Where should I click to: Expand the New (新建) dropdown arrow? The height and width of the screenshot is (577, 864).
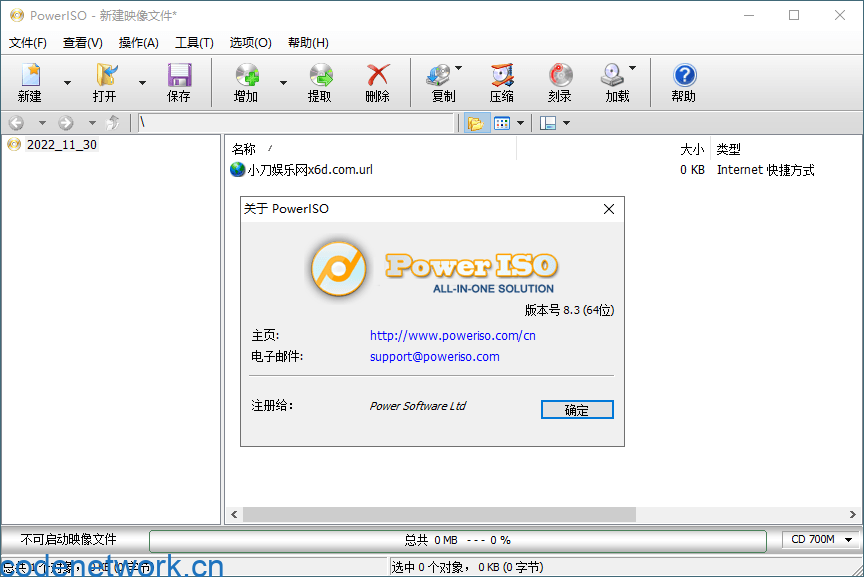[67, 83]
